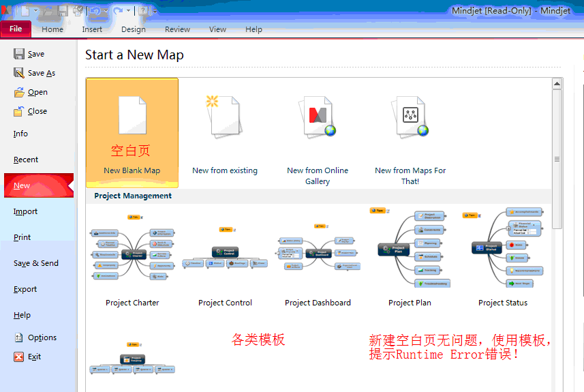Open the Save & Send section
Viewport: 584px width, 392px height.
click(x=35, y=263)
